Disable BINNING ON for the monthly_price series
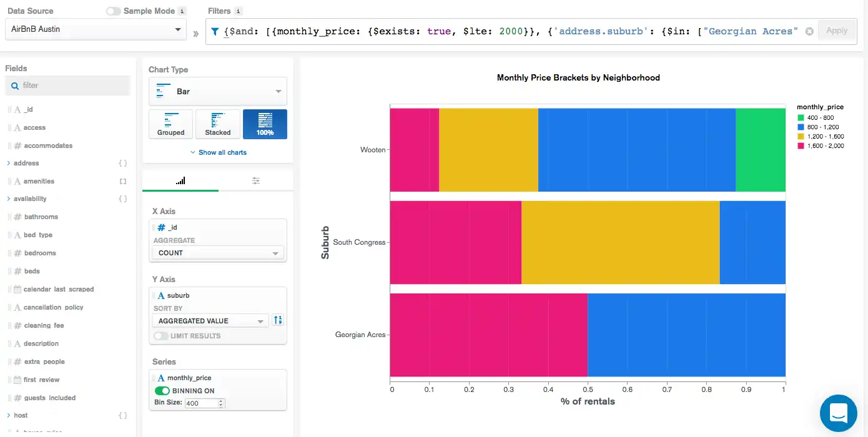Viewport: 868px width, 437px height. pos(162,390)
